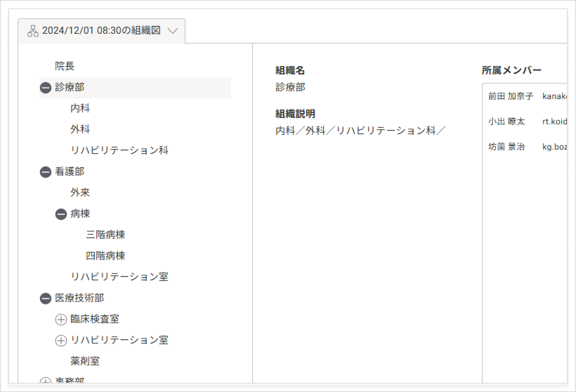Collapse the 看護部 tree node
Screen dimensions: 576x392
tap(46, 172)
